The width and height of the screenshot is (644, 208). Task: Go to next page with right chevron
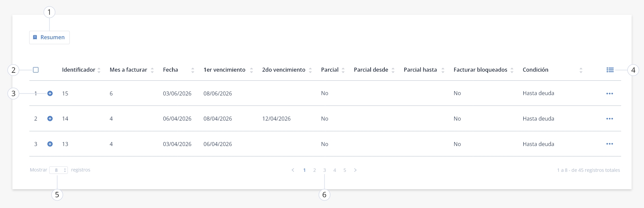click(x=355, y=170)
